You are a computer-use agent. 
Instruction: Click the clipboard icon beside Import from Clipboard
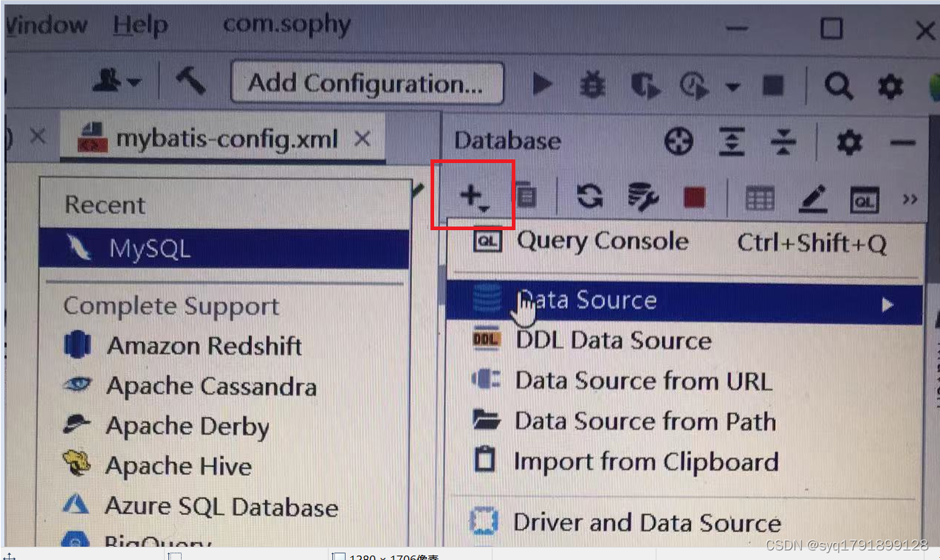tap(484, 460)
